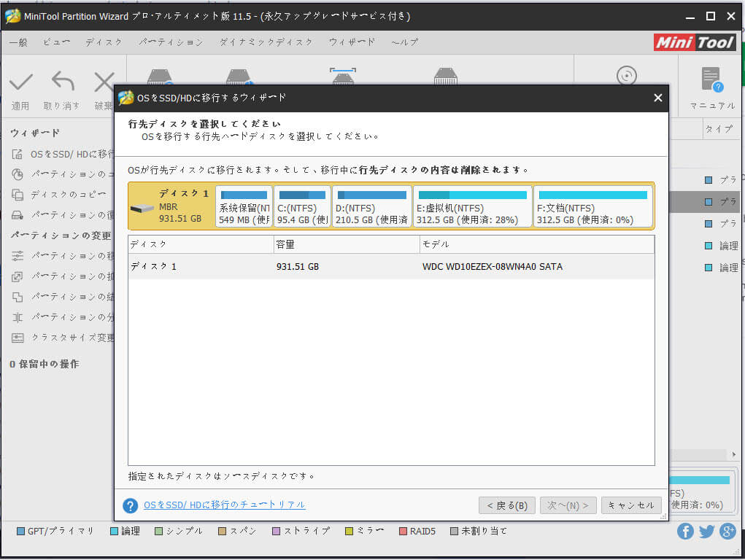Select the F:文档 312.5 GB partition block

point(593,206)
